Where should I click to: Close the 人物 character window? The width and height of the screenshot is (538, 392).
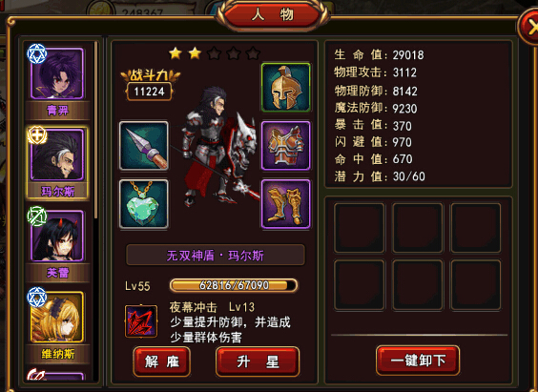[x=530, y=27]
